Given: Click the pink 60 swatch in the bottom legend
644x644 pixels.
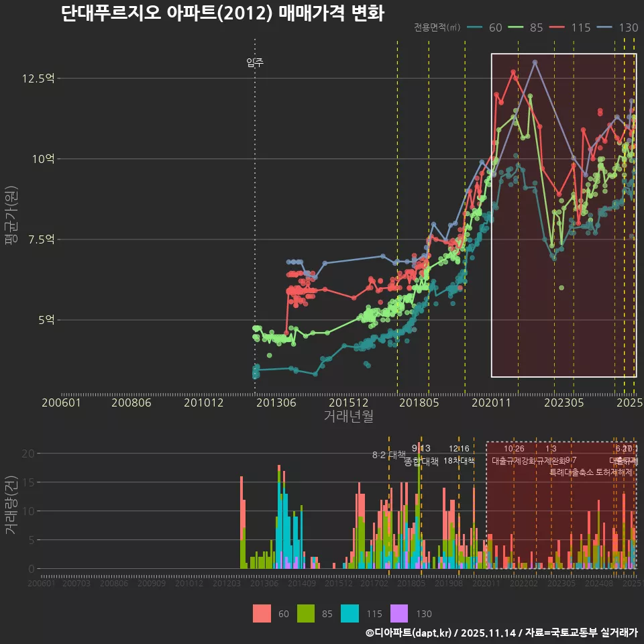Looking at the screenshot, I should [264, 613].
